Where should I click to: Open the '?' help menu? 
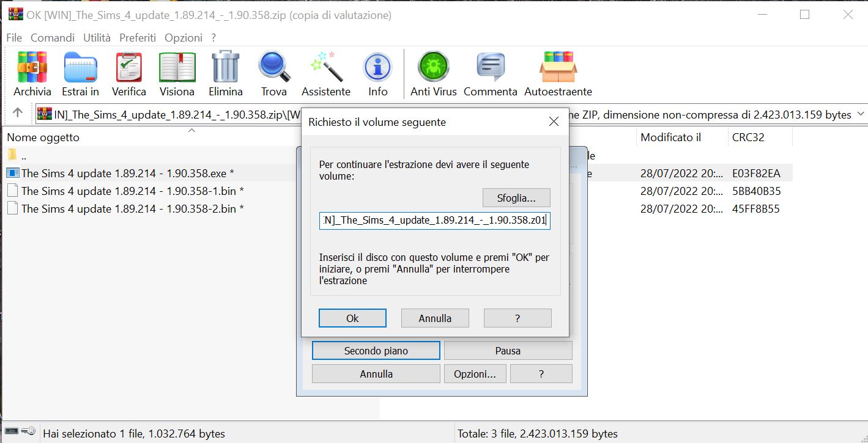coord(213,37)
